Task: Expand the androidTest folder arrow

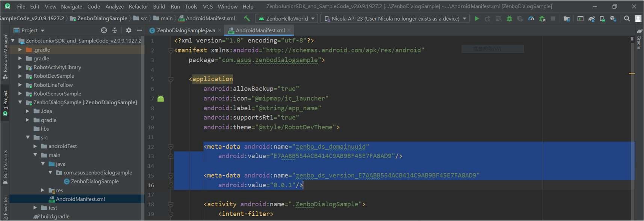Action: click(35, 146)
